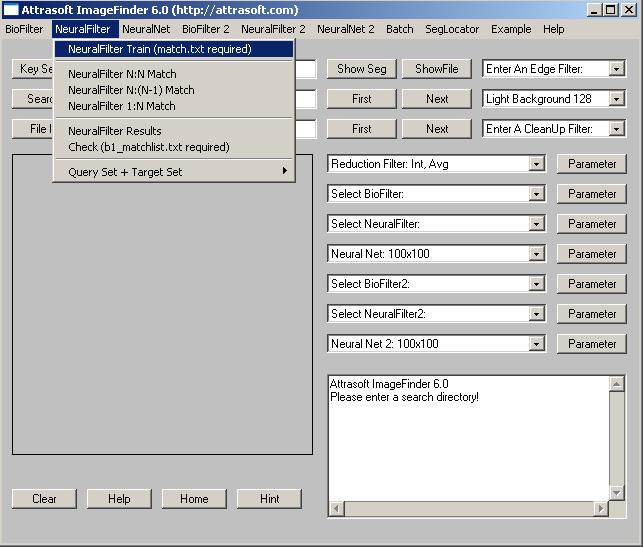Open NeuralFilter Results entry

(115, 131)
